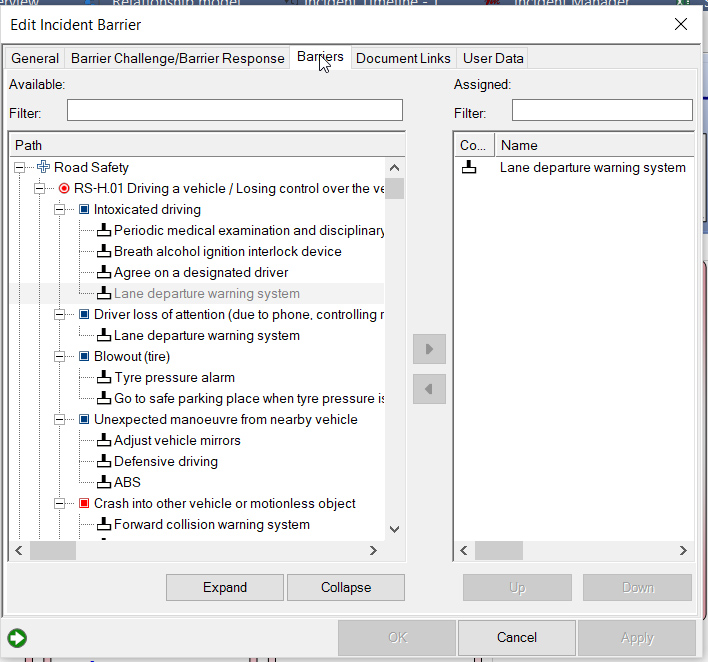Image resolution: width=708 pixels, height=662 pixels.
Task: Select the Tyre pressure alarm barrier icon
Action: click(105, 378)
